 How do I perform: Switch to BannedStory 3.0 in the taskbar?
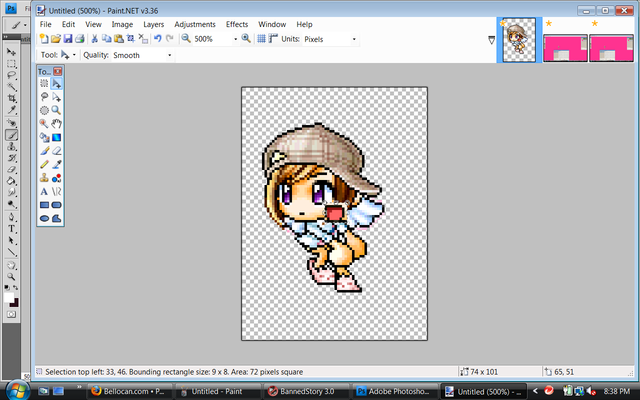coord(306,391)
